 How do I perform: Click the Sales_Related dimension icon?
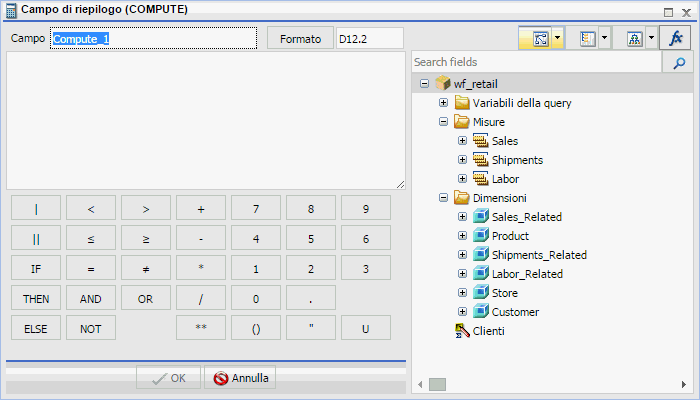pos(481,217)
